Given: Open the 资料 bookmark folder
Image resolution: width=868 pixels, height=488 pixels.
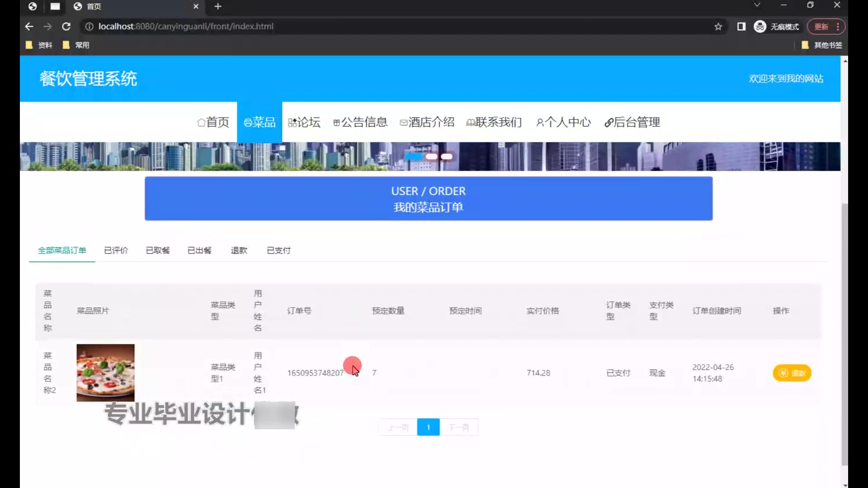Looking at the screenshot, I should pyautogui.click(x=39, y=45).
